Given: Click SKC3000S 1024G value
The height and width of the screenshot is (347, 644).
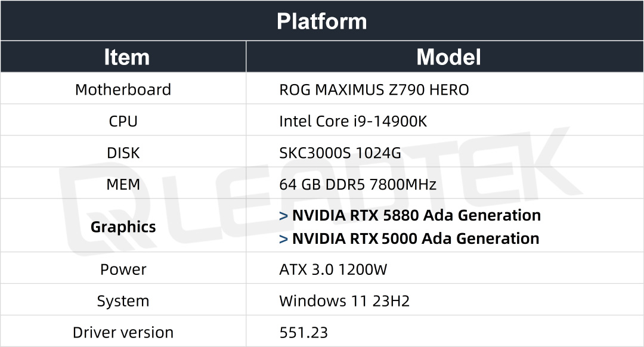Looking at the screenshot, I should (x=340, y=153).
